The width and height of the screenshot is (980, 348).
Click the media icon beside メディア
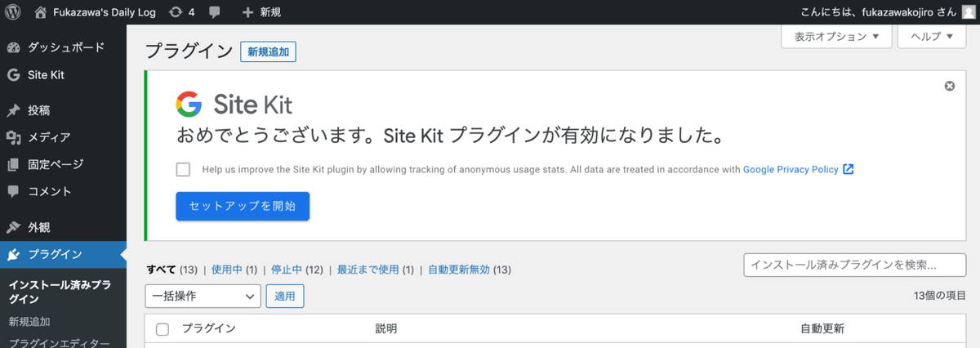pyautogui.click(x=13, y=137)
